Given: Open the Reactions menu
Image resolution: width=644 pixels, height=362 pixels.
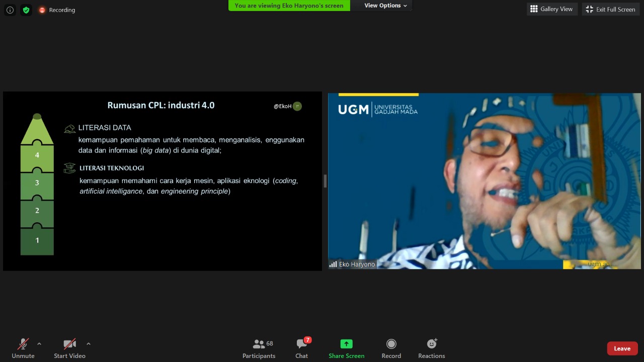Looking at the screenshot, I should click(x=431, y=348).
